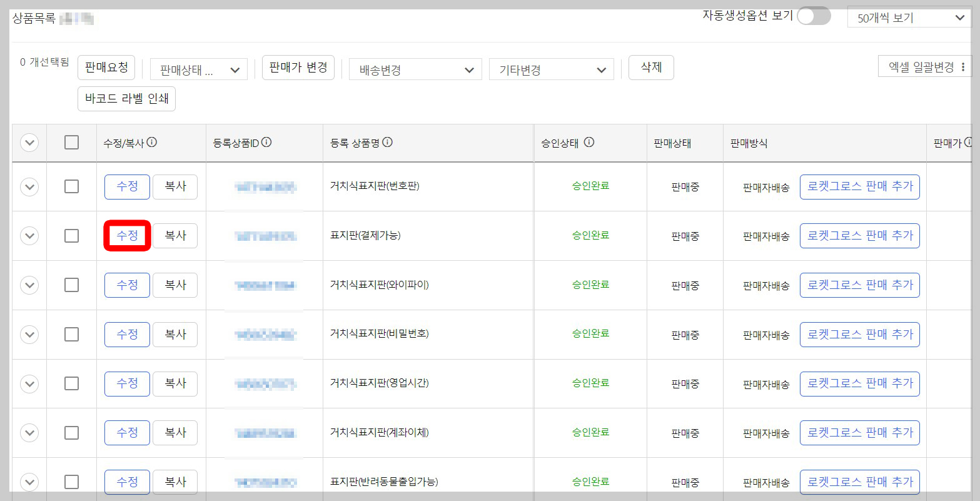Open the 판매상태 dropdown
The width and height of the screenshot is (980, 501).
tap(198, 69)
